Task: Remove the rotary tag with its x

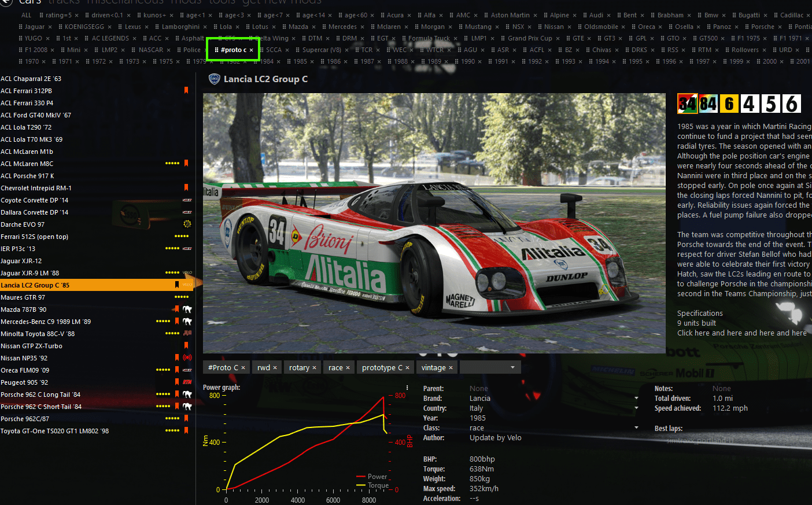Action: coord(314,368)
